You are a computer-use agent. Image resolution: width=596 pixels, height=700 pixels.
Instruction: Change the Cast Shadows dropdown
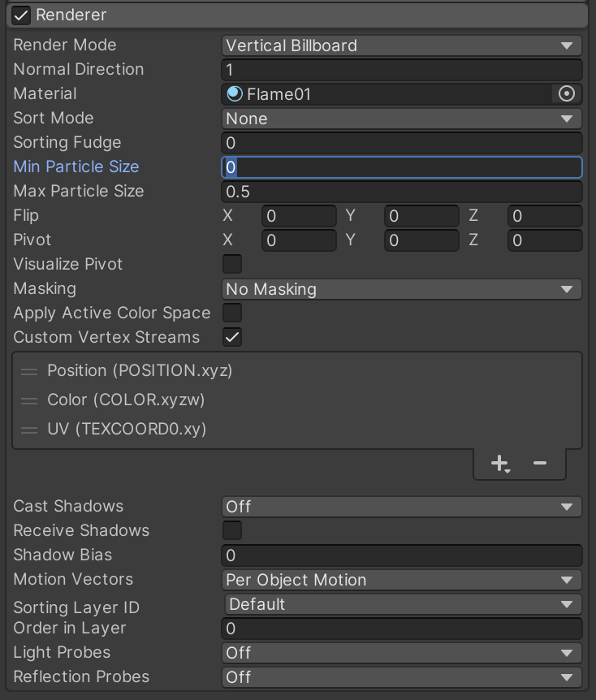pyautogui.click(x=401, y=507)
